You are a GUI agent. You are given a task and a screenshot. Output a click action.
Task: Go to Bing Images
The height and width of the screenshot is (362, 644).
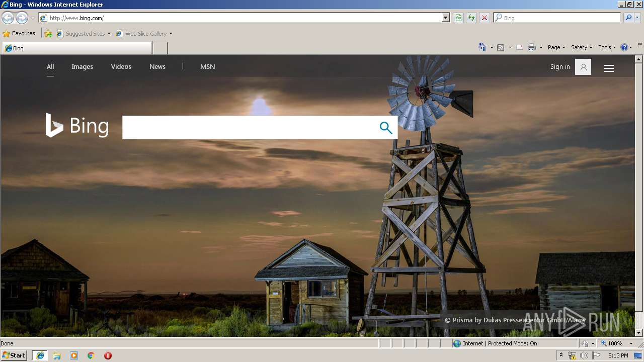[83, 66]
